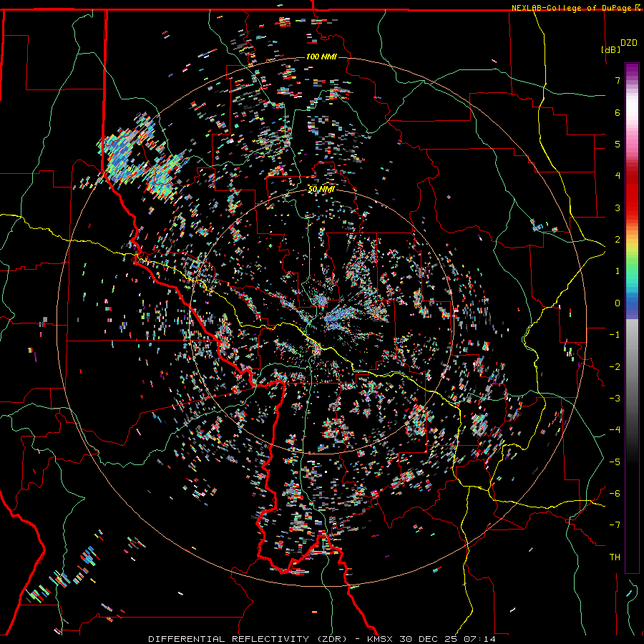Click the legend value -3

615,398
